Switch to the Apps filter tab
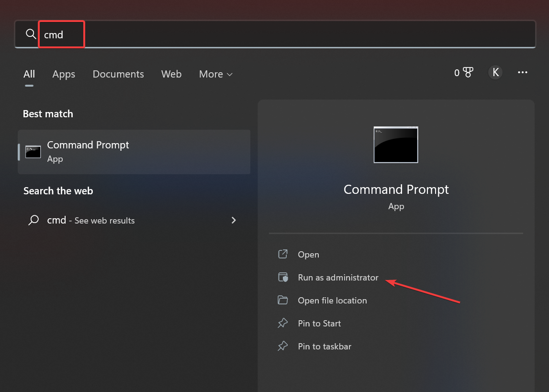This screenshot has width=549, height=392. point(64,74)
